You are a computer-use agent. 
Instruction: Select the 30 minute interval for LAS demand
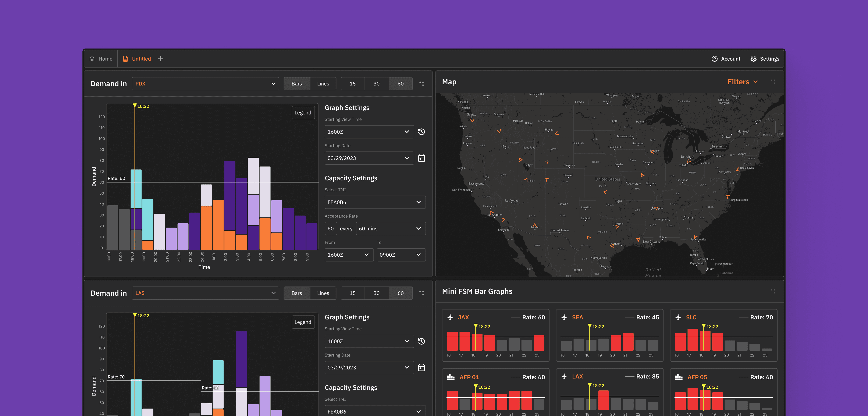376,293
